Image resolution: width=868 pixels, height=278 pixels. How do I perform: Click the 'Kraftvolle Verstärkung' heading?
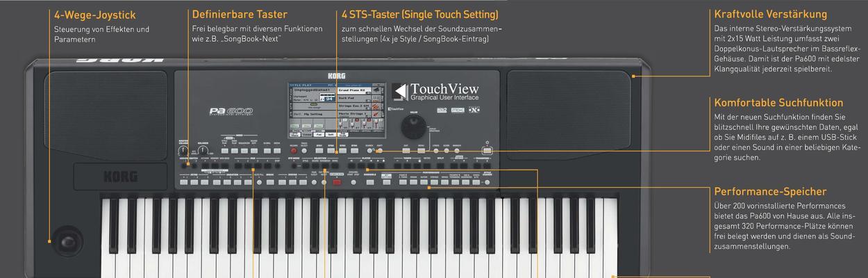(770, 15)
